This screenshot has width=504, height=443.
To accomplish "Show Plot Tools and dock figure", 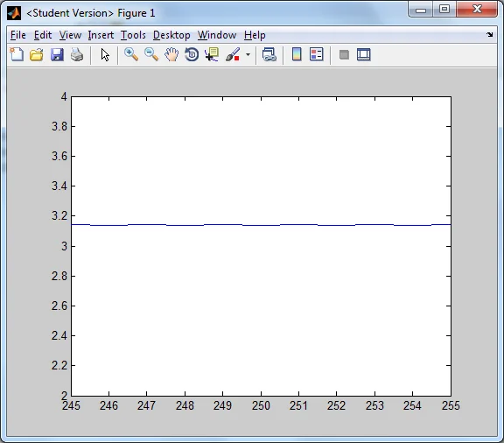I will pos(364,54).
